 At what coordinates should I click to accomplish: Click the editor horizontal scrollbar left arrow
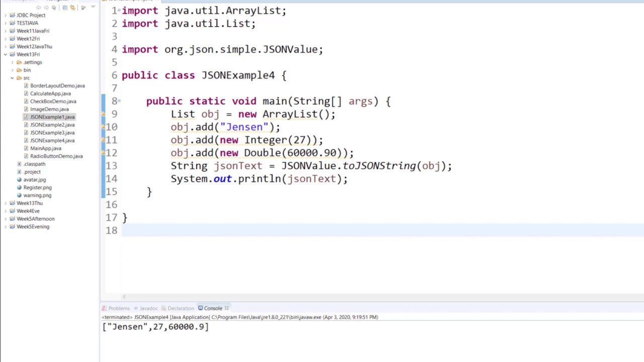tap(124, 297)
